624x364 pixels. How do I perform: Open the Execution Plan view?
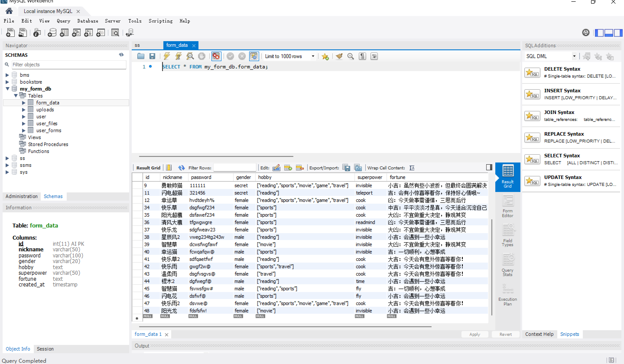[x=507, y=295]
